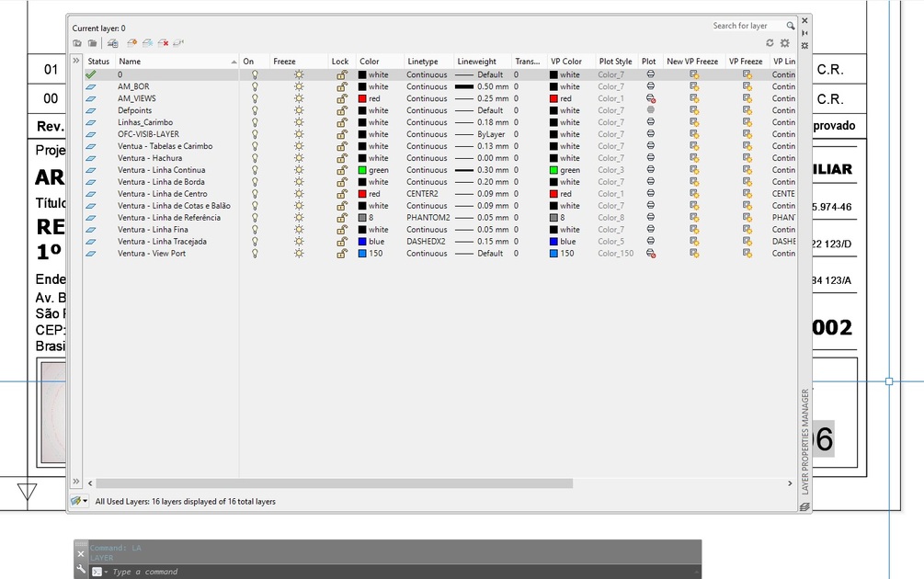The height and width of the screenshot is (579, 924).
Task: Click the red color swatch of AM_VIEWS
Action: [362, 99]
